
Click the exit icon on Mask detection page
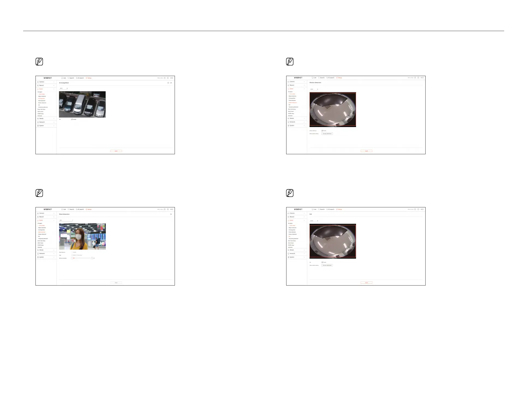(171, 214)
